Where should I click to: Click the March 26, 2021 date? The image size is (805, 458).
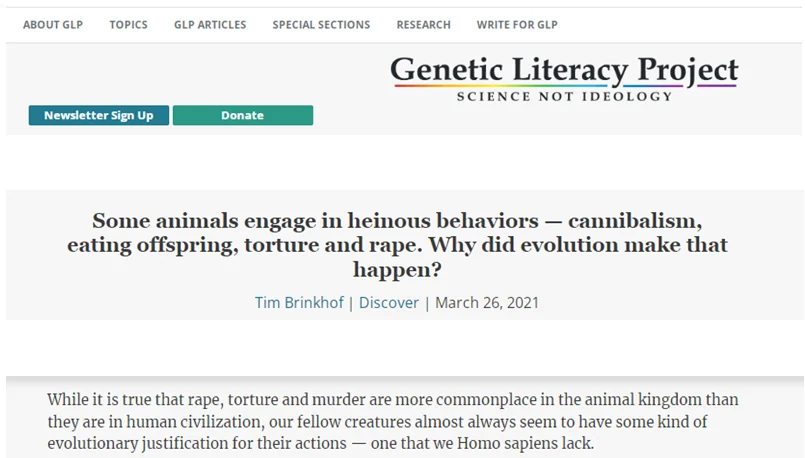[x=487, y=302]
